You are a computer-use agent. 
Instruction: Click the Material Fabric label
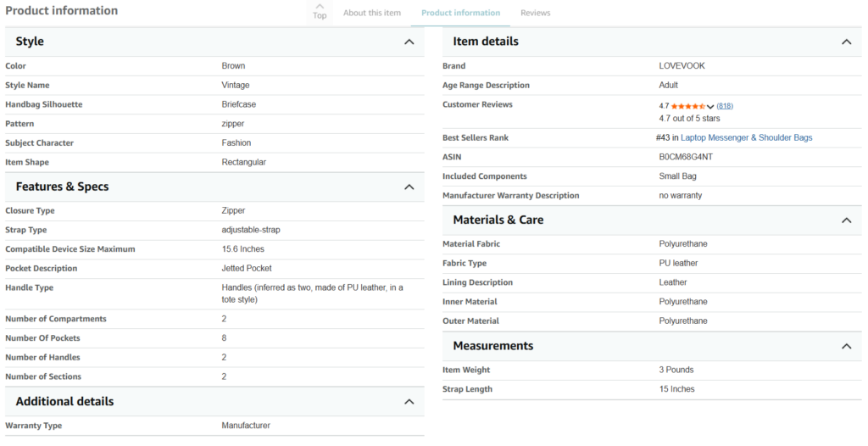[471, 244]
